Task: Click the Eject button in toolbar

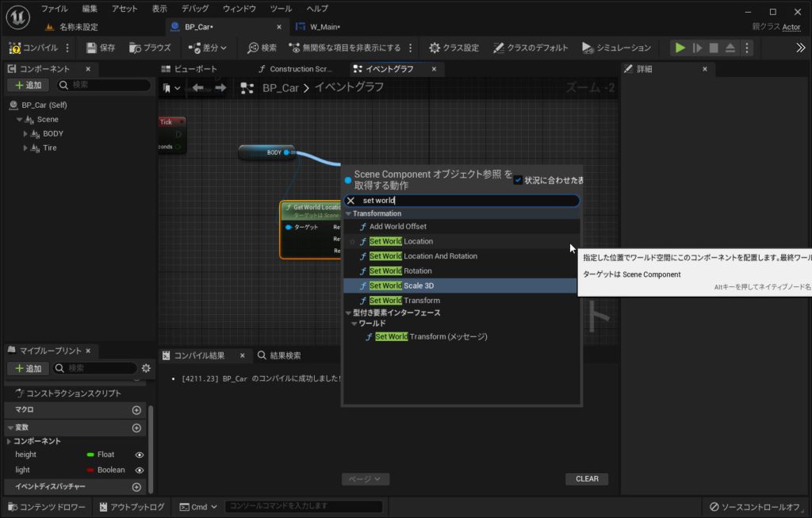Action: [730, 48]
